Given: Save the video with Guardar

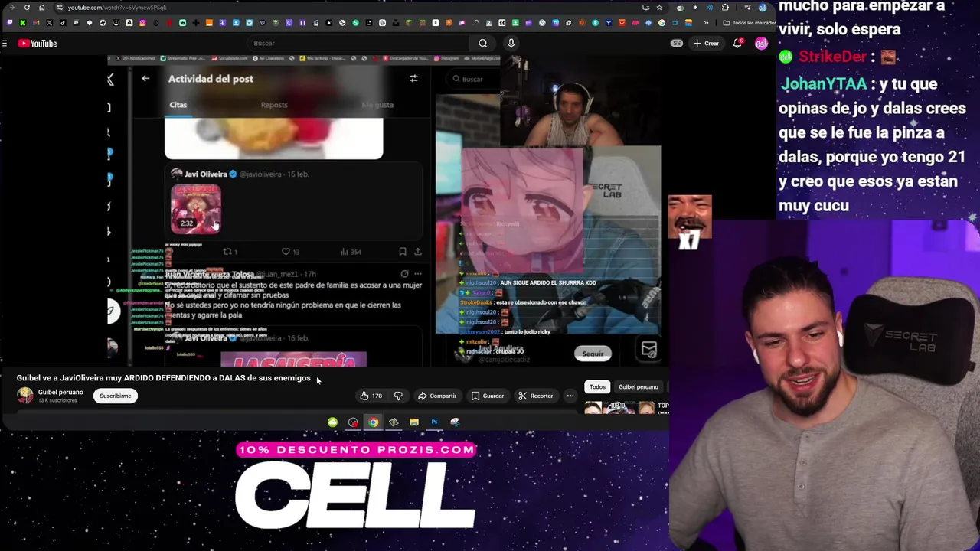Looking at the screenshot, I should [488, 396].
